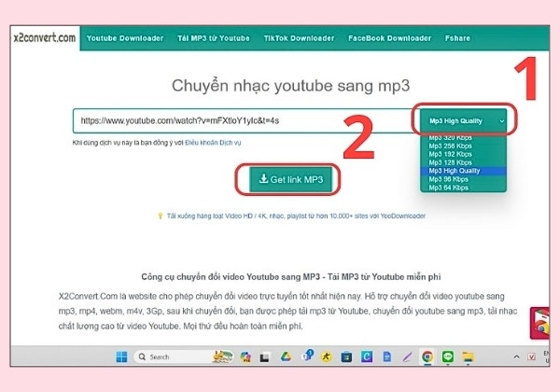
Task: Click the red V tray icon
Action: pos(531,357)
